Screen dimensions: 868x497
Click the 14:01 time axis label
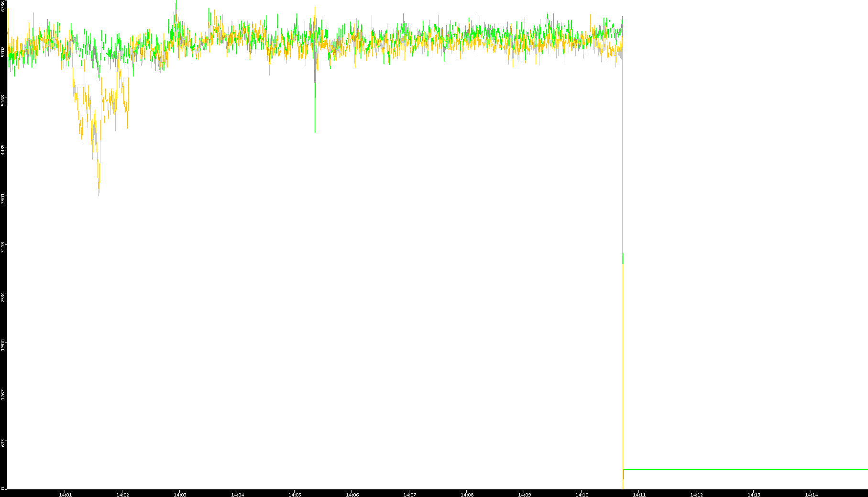65,494
